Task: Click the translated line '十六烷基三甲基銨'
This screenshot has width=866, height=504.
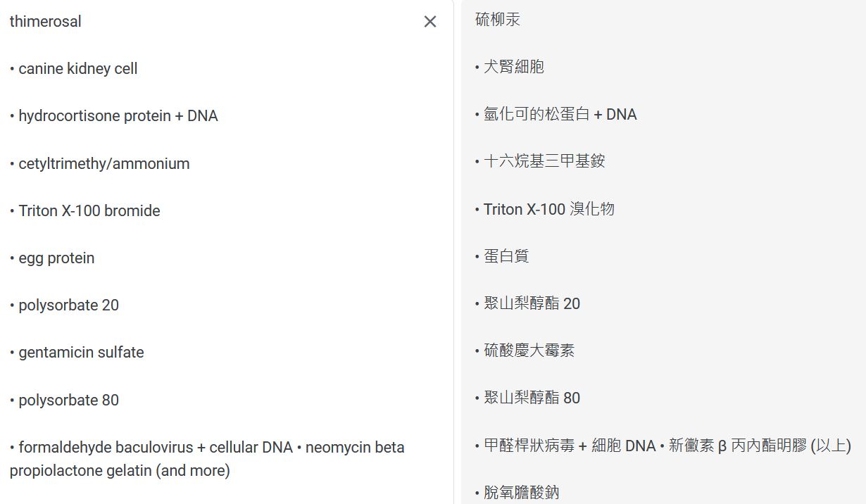Action: pyautogui.click(x=544, y=161)
